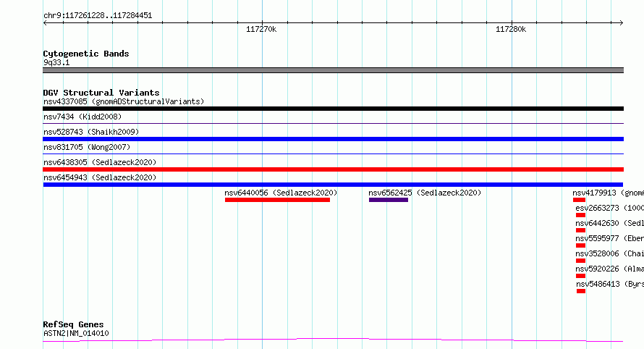The width and height of the screenshot is (644, 349).
Task: Click the nsv6454943 (Sedlazeck2020) label
Action: pyautogui.click(x=100, y=177)
